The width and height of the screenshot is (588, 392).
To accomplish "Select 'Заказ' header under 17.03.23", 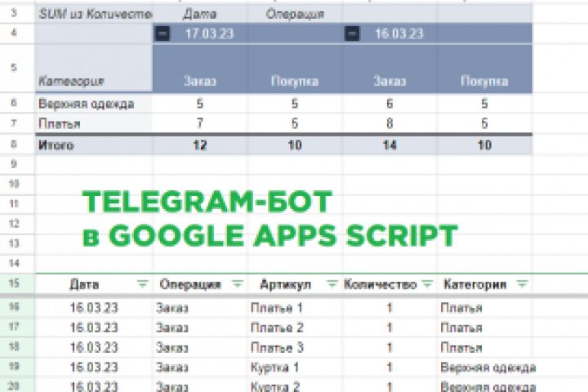I will click(x=199, y=69).
